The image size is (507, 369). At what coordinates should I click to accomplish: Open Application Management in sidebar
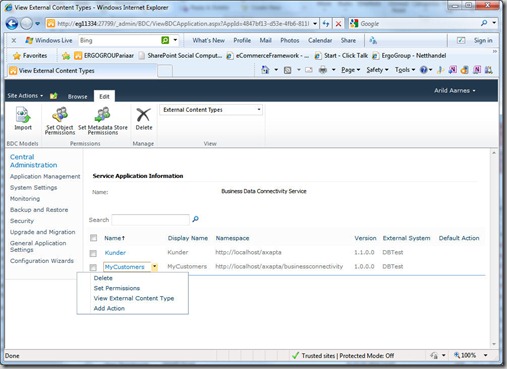(x=45, y=176)
